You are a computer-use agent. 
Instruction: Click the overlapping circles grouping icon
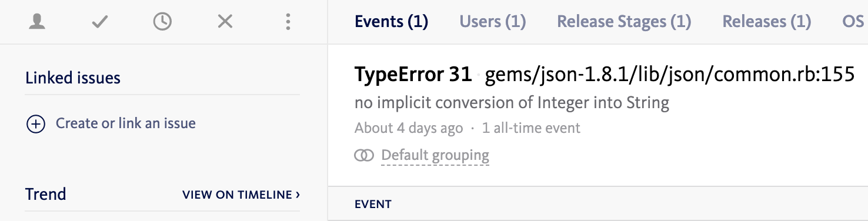364,156
